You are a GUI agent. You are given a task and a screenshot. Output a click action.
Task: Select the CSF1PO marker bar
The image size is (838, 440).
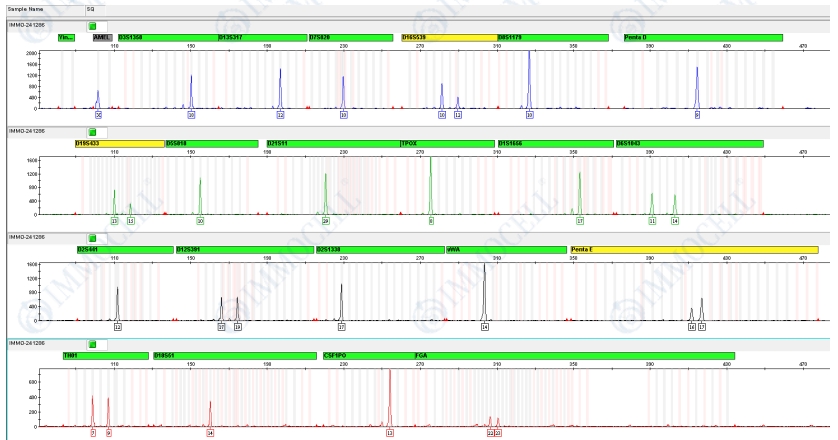click(x=369, y=356)
